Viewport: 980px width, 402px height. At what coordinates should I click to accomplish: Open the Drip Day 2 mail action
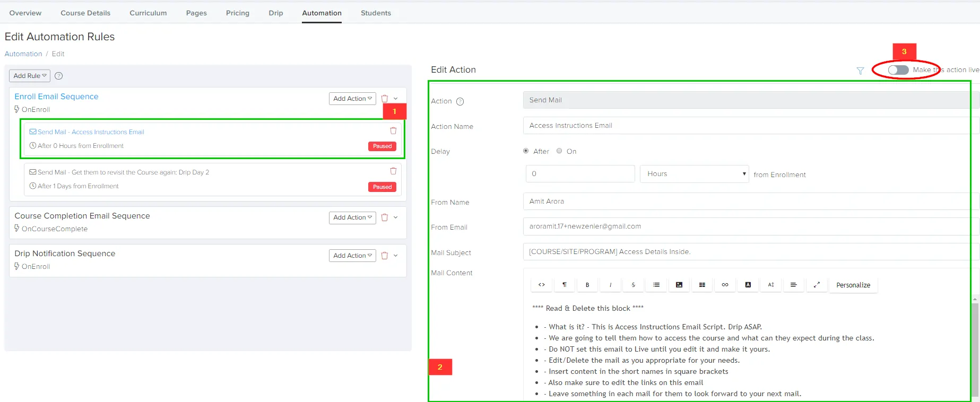coord(123,172)
